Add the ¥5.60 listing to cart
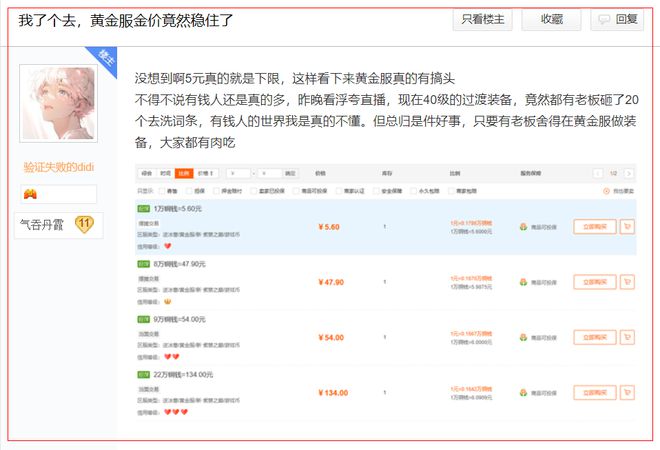This screenshot has width=660, height=450. (x=627, y=227)
